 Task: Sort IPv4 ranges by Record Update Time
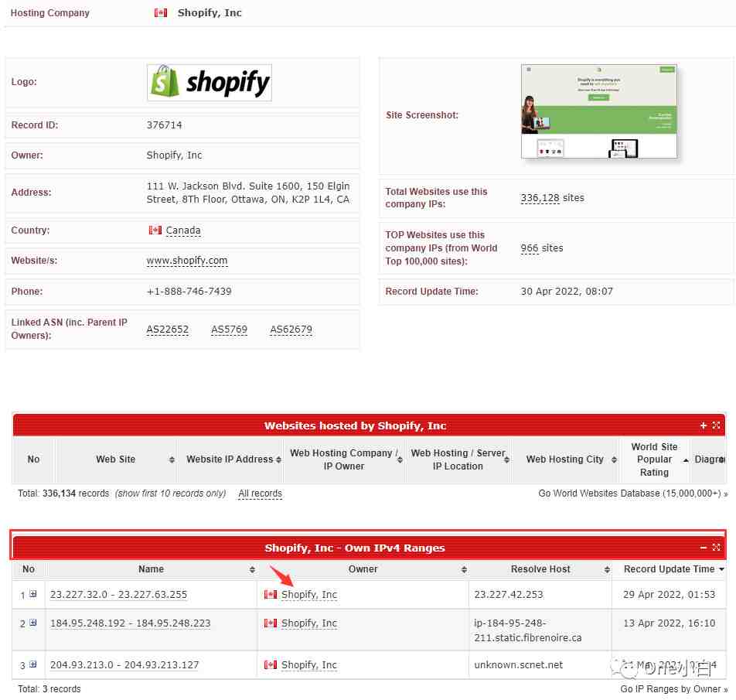670,569
